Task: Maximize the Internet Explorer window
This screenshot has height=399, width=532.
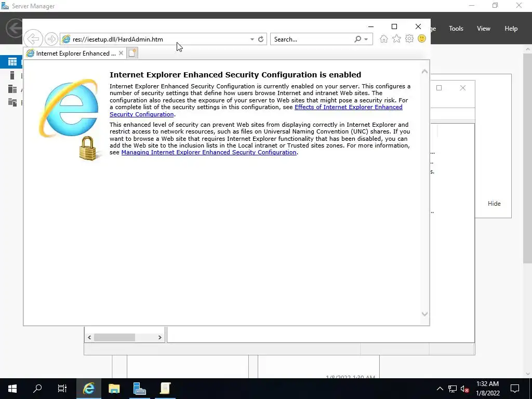Action: coord(394,26)
